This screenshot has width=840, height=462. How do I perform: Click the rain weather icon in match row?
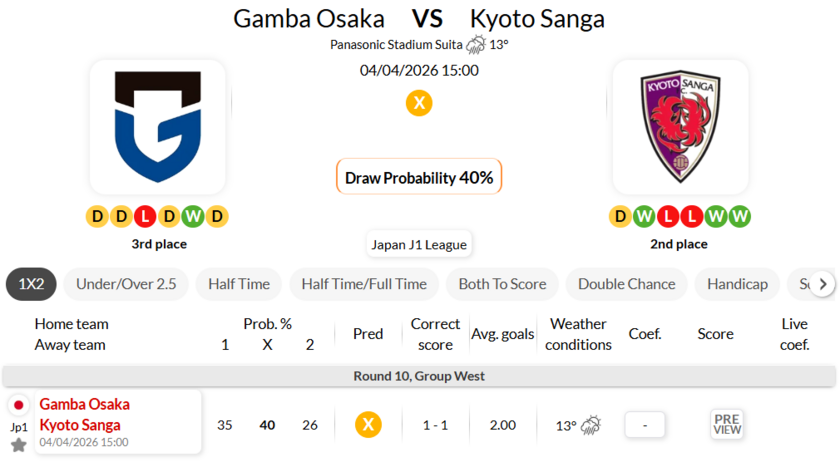[591, 425]
